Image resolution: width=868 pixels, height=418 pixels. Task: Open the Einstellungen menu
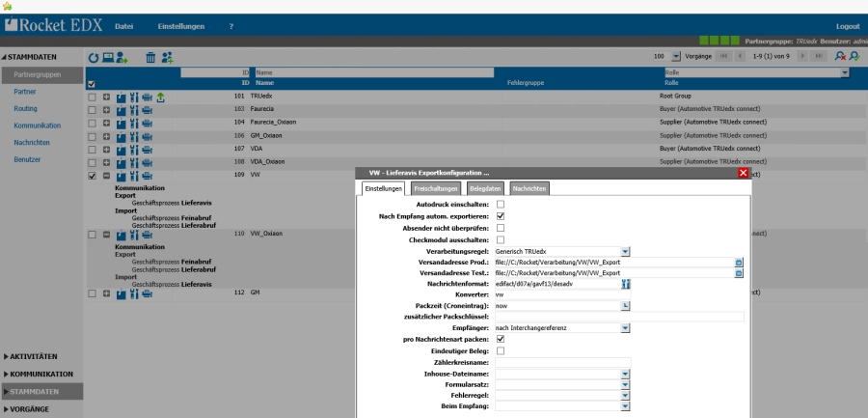coord(181,26)
